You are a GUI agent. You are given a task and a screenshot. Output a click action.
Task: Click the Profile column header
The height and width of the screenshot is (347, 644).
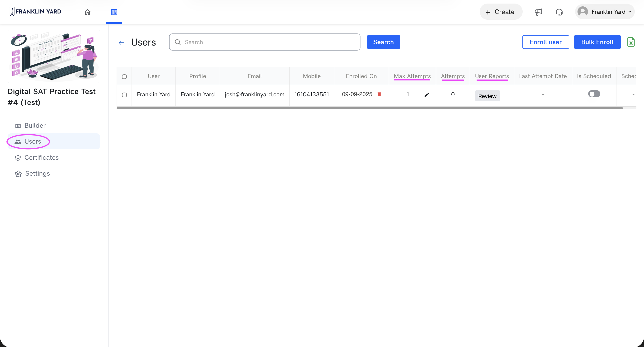(x=198, y=76)
